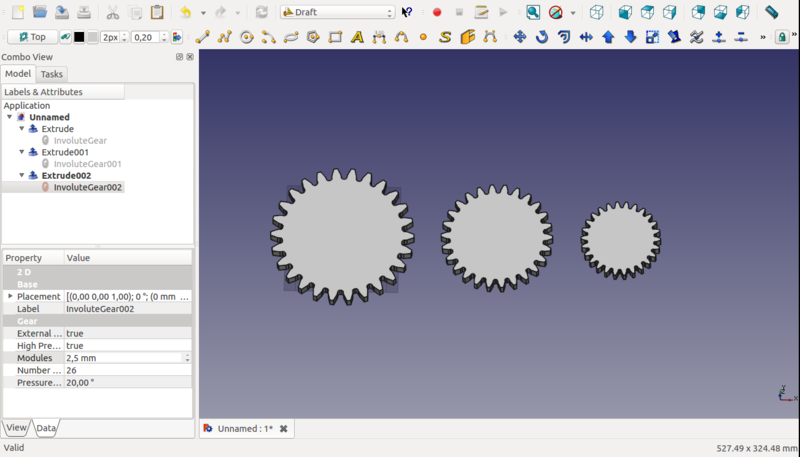
Task: Open the Draft workbench dropdown
Action: pos(337,12)
